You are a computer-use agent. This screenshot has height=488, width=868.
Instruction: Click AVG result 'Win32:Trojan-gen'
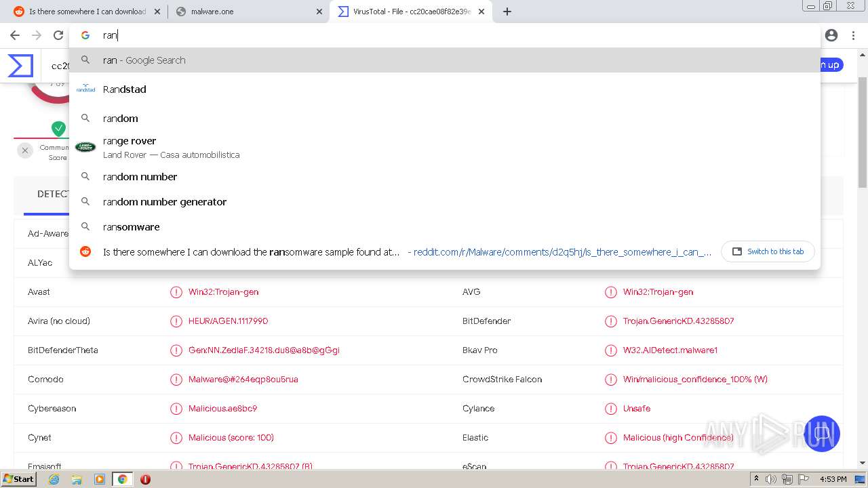(x=658, y=292)
